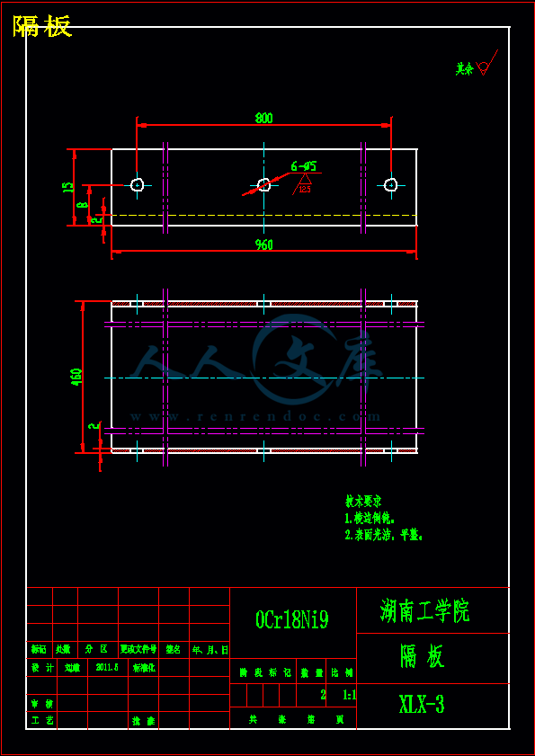Click the 0Cr18Ni9 material cell
The width and height of the screenshot is (535, 756).
coord(293,622)
